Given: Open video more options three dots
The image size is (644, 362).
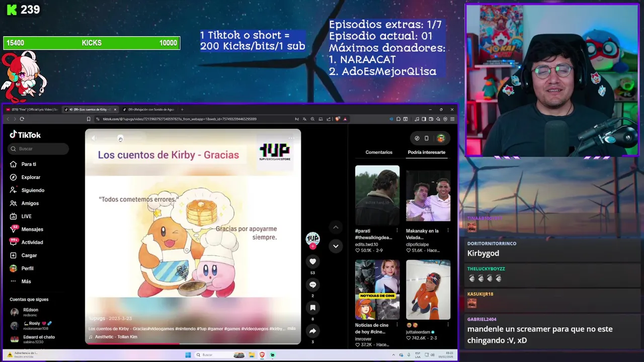Looking at the screenshot, I should [x=291, y=138].
